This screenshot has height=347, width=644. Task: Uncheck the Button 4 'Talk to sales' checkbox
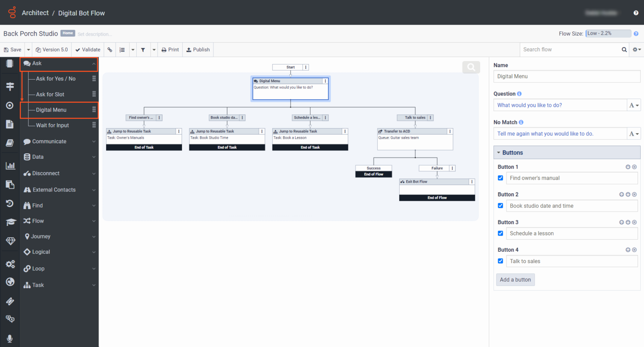(x=500, y=261)
